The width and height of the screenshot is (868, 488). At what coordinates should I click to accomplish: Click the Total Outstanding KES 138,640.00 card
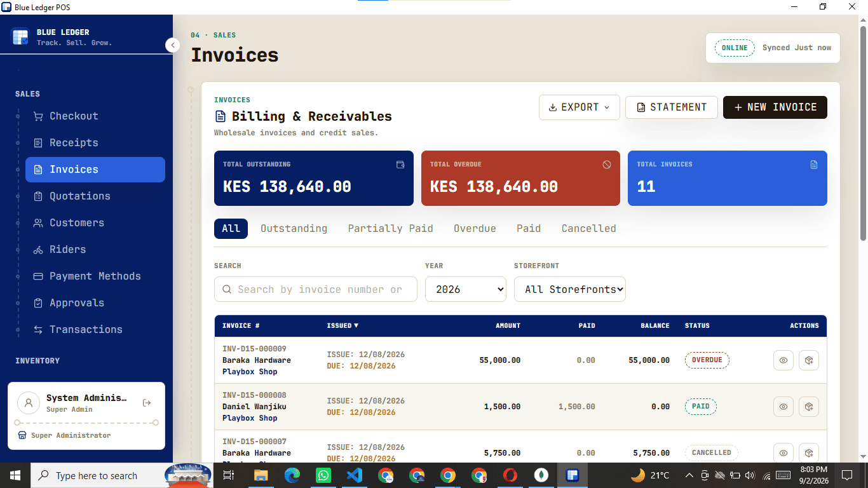314,178
